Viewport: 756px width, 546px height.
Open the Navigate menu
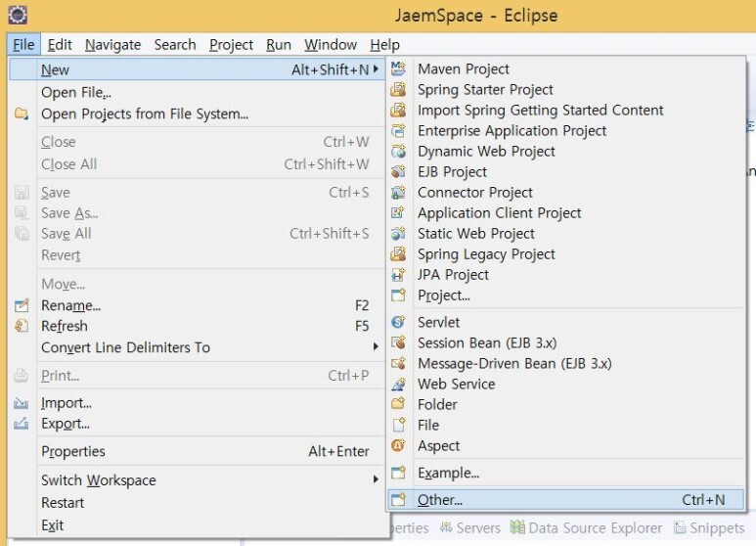click(112, 45)
